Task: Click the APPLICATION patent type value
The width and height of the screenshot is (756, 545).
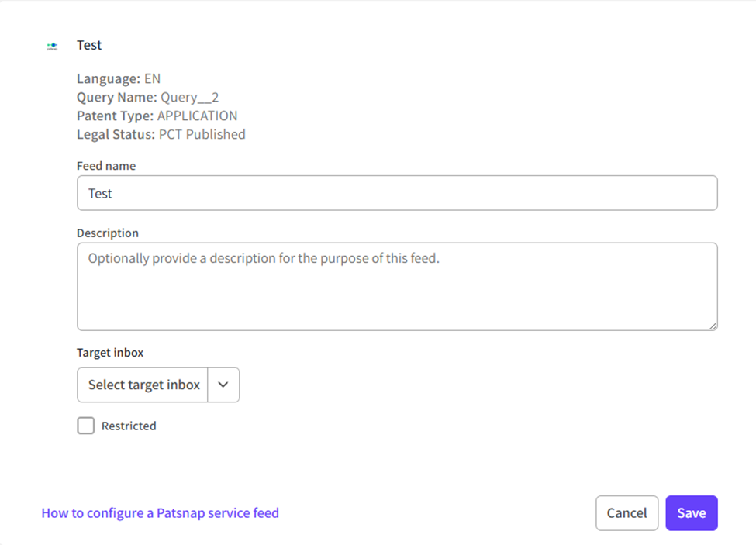Action: (197, 116)
